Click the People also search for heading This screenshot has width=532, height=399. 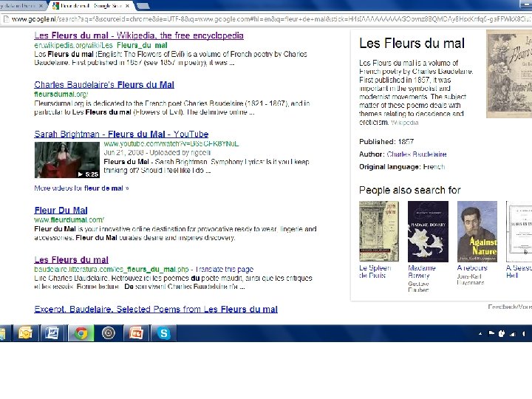pos(410,190)
